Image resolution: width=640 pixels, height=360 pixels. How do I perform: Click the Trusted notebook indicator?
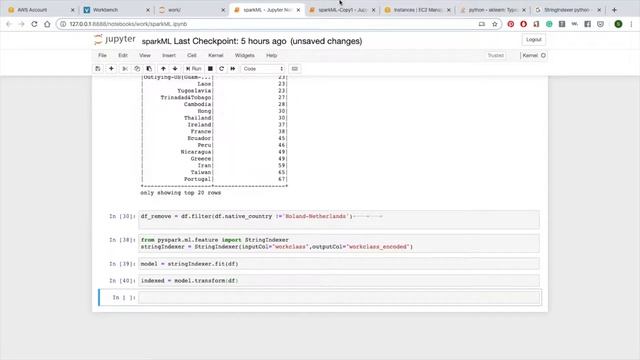point(496,56)
